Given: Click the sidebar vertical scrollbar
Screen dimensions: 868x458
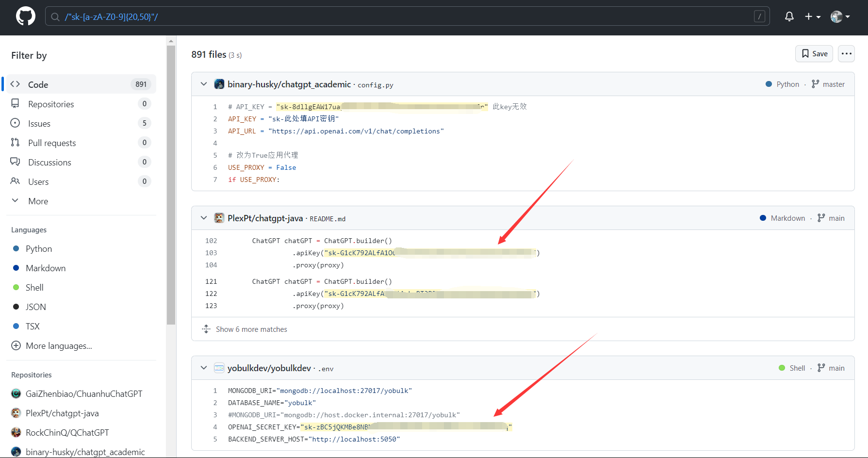Looking at the screenshot, I should point(171,184).
